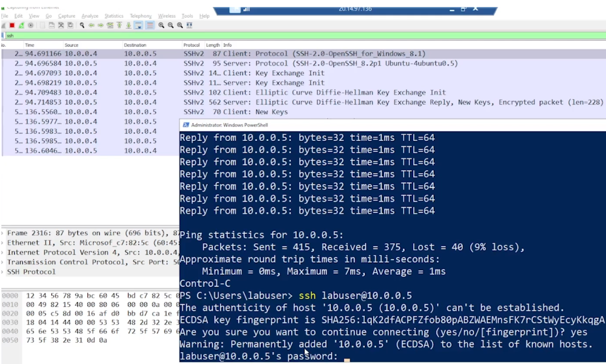Expand the SSH Protocol section

pyautogui.click(x=3, y=271)
